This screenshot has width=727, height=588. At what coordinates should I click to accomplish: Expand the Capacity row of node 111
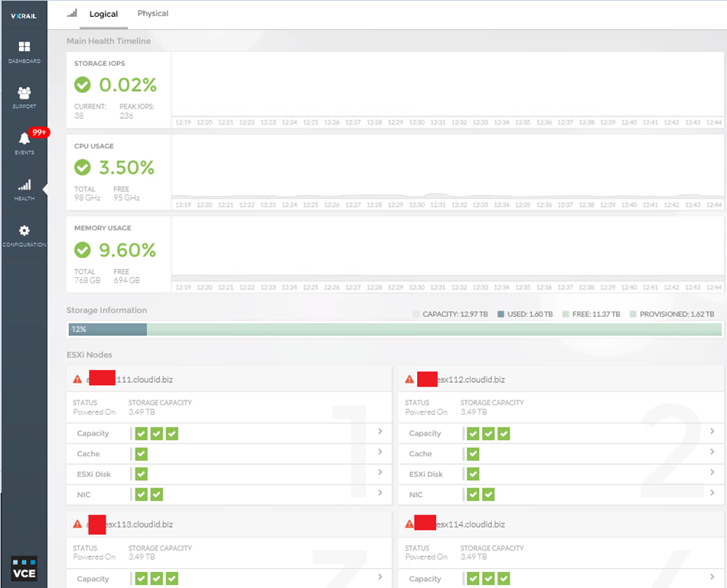[380, 431]
